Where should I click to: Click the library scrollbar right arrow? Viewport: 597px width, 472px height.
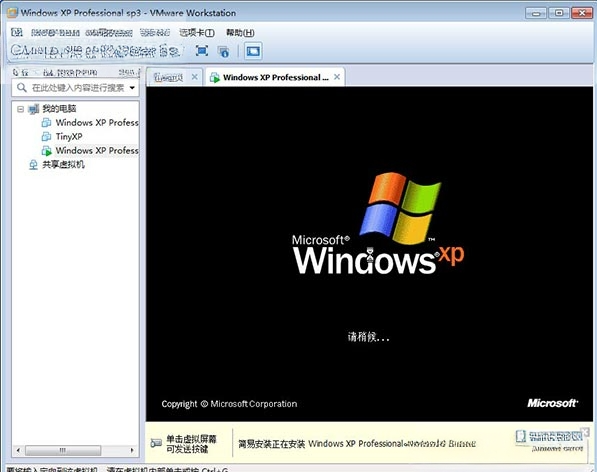[x=132, y=450]
